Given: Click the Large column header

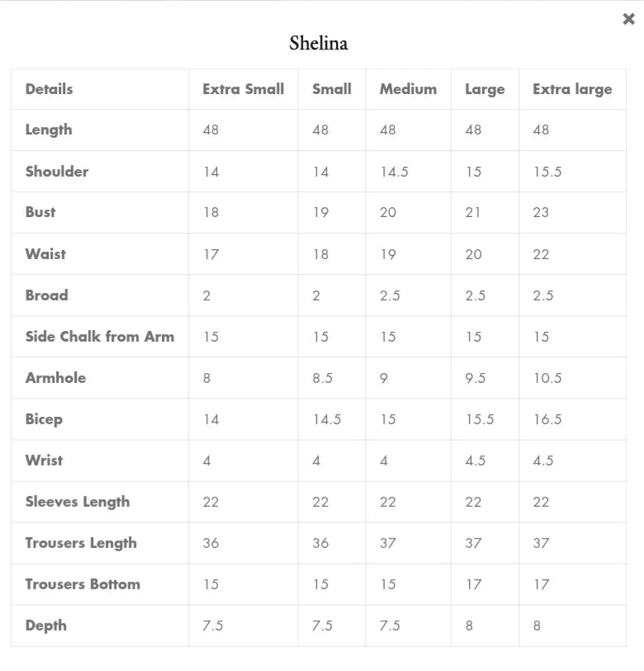Looking at the screenshot, I should [484, 89].
